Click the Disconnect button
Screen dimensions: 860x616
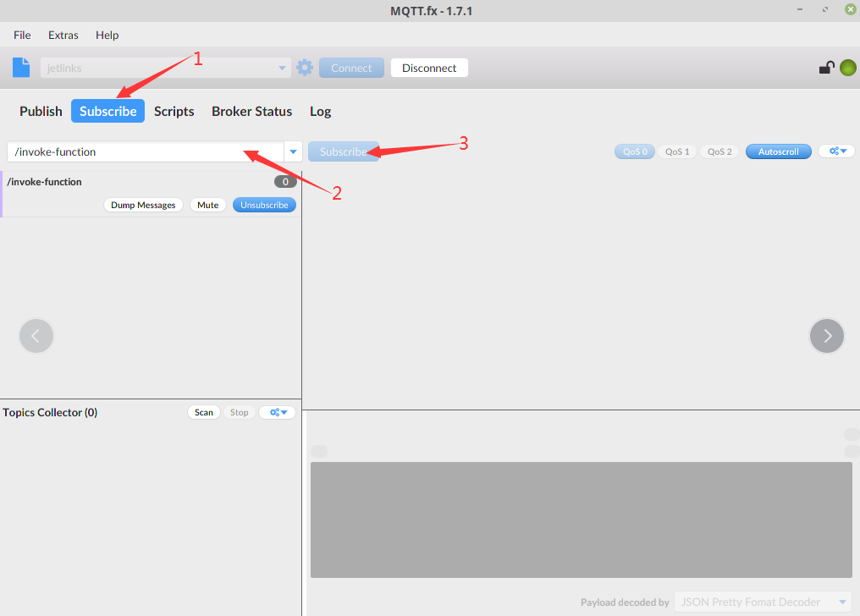(x=429, y=68)
